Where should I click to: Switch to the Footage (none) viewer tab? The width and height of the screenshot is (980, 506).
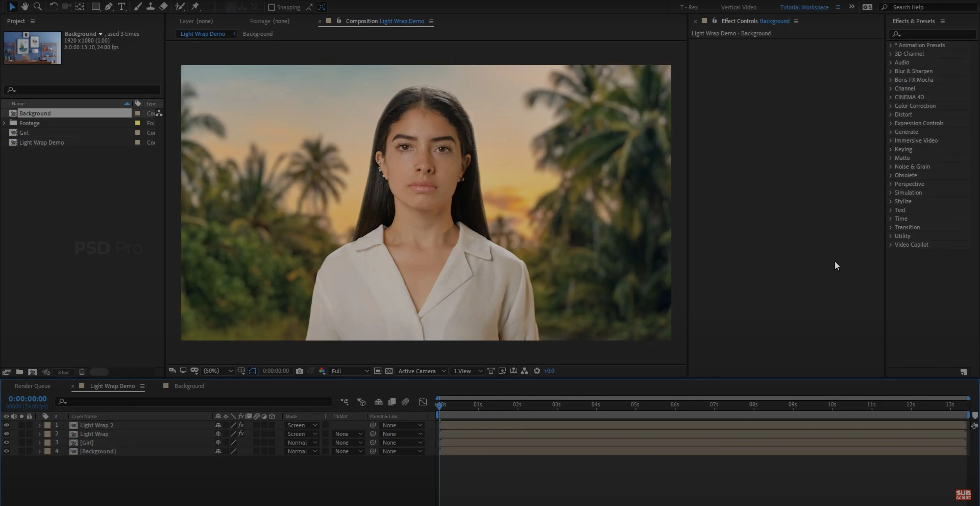[270, 21]
